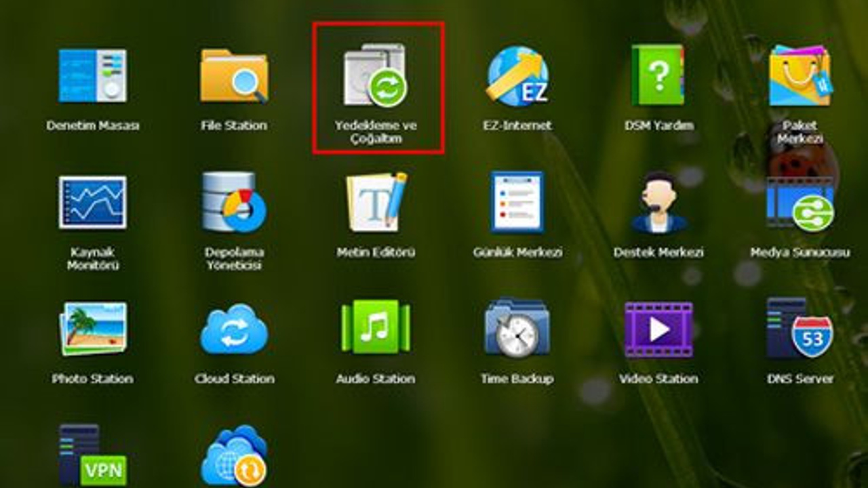This screenshot has width=868, height=488.
Task: Launch File Station
Action: [x=234, y=76]
